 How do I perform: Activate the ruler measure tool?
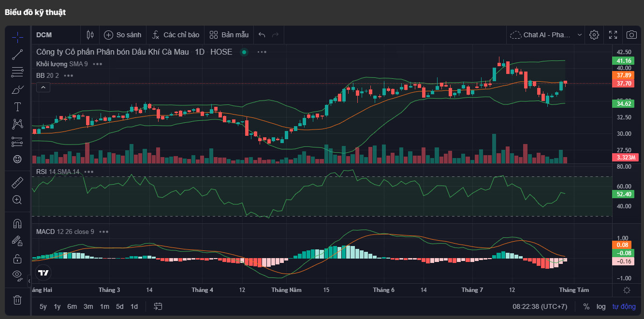17,182
